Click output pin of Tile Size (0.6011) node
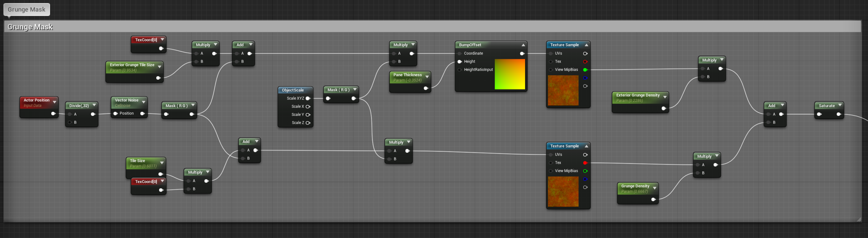Viewport: 868px width, 238px height. [x=160, y=174]
